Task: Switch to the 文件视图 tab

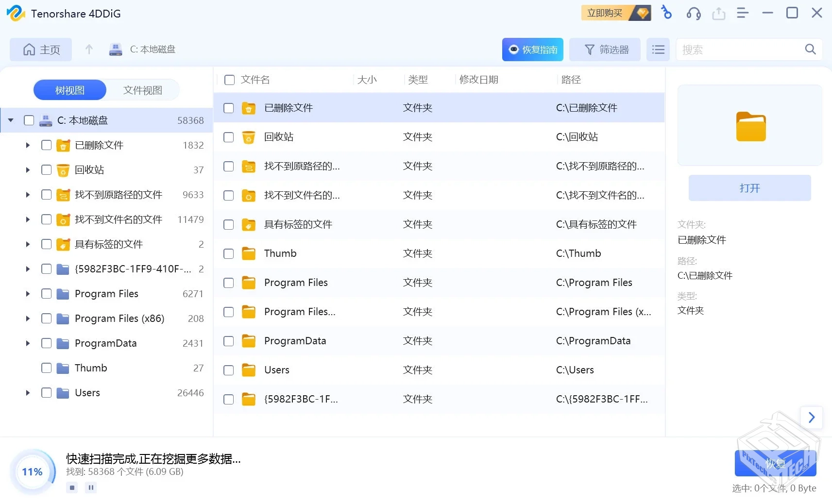Action: click(x=142, y=90)
